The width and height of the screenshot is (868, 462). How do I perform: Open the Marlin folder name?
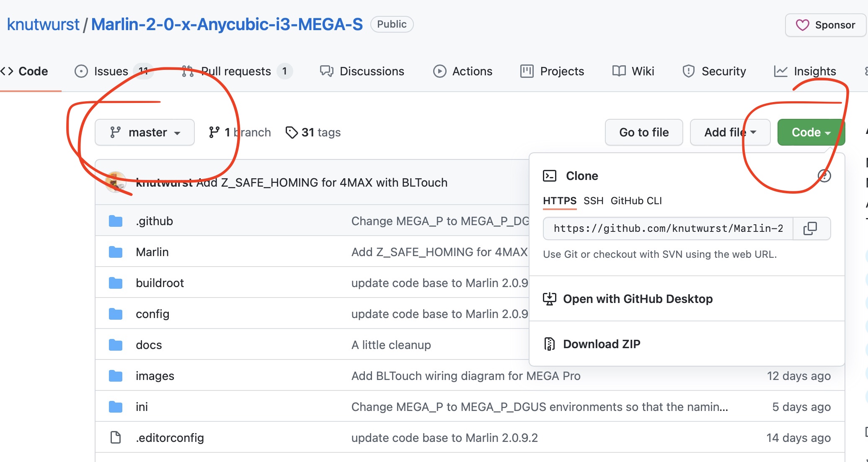pyautogui.click(x=152, y=252)
